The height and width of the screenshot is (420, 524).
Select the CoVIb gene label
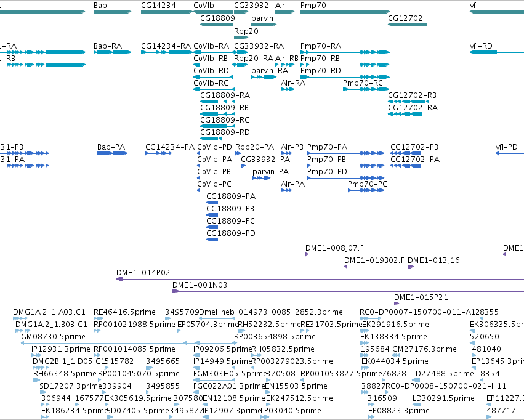pyautogui.click(x=204, y=6)
